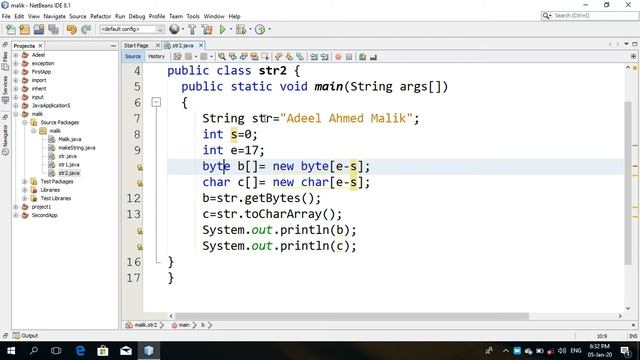This screenshot has width=640, height=360.
Task: Select makeString.java in project tree
Action: [77, 148]
